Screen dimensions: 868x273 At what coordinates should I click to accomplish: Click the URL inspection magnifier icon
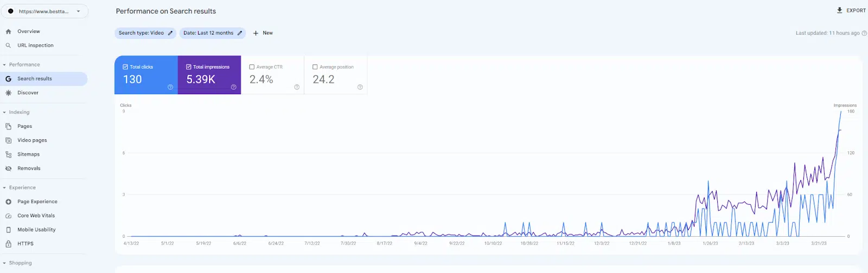[8, 45]
